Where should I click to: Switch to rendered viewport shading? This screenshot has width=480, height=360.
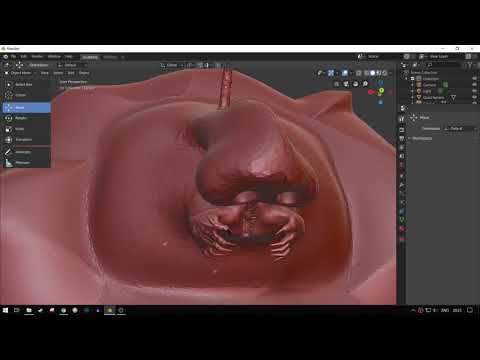pos(384,73)
